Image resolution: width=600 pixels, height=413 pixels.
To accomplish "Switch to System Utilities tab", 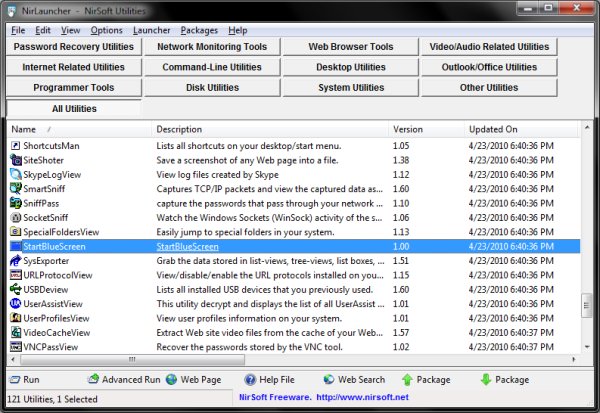I will [351, 88].
